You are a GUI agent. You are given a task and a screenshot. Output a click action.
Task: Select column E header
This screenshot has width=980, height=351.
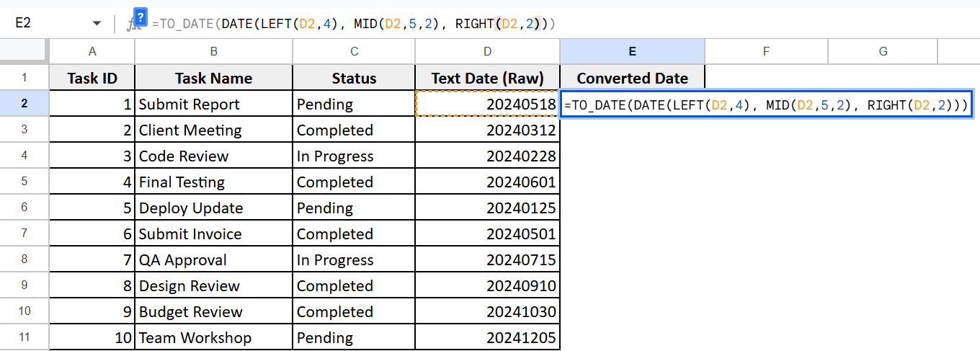(x=633, y=51)
